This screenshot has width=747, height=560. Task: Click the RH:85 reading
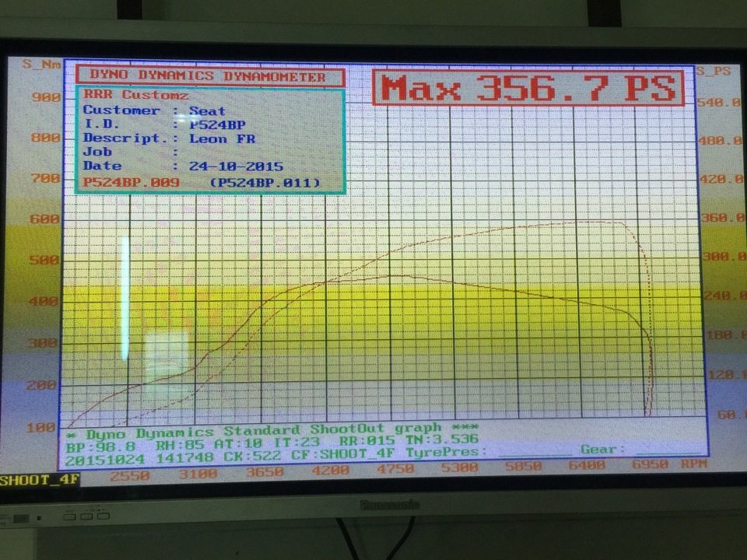click(181, 446)
